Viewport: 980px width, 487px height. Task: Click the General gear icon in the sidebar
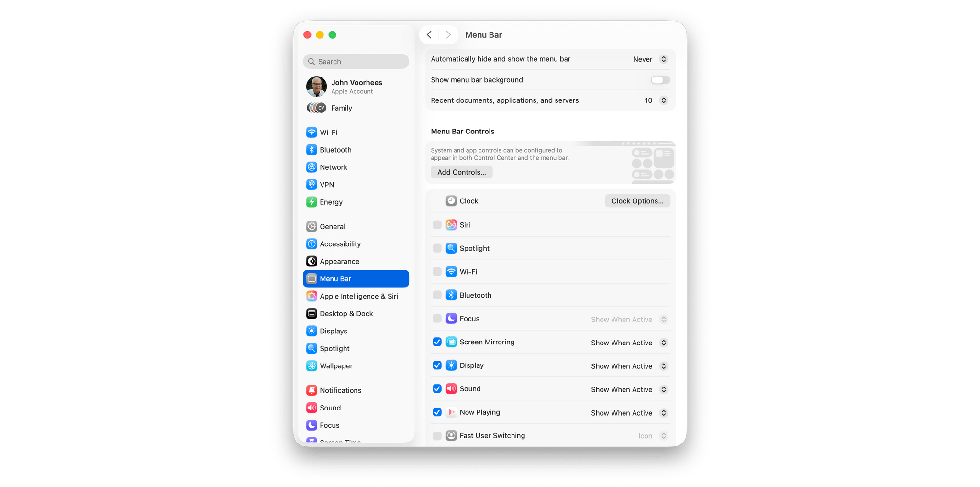click(312, 226)
